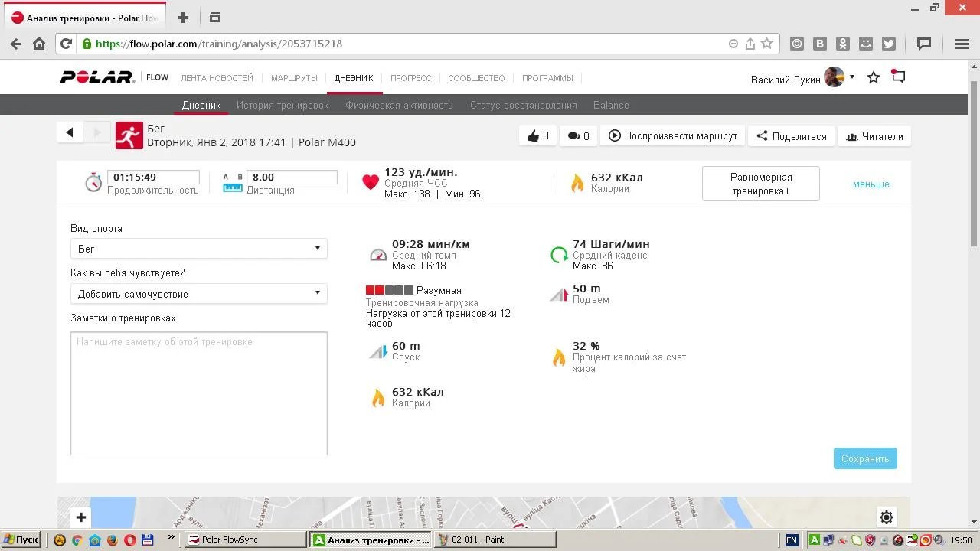Go to previous training with left arrow

70,132
